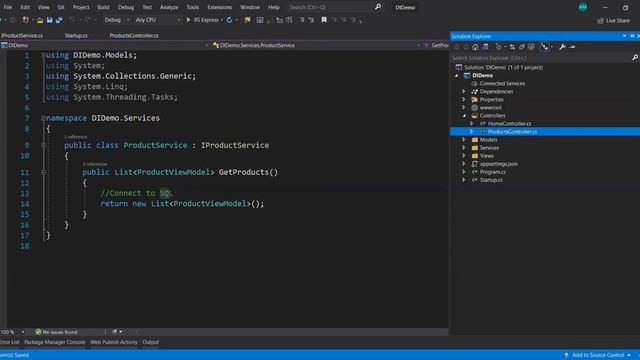This screenshot has height=360, width=640.
Task: Open the Web Publish Activity tab
Action: [x=114, y=342]
